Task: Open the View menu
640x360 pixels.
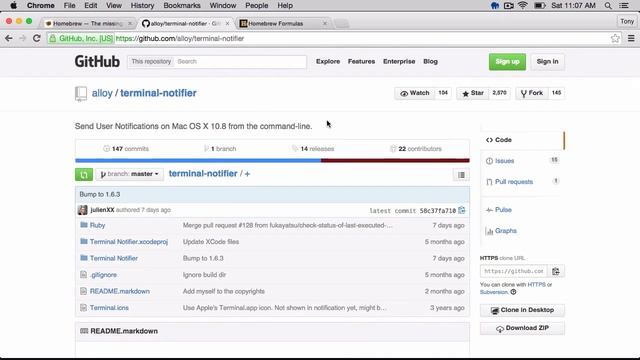Action: [114, 6]
